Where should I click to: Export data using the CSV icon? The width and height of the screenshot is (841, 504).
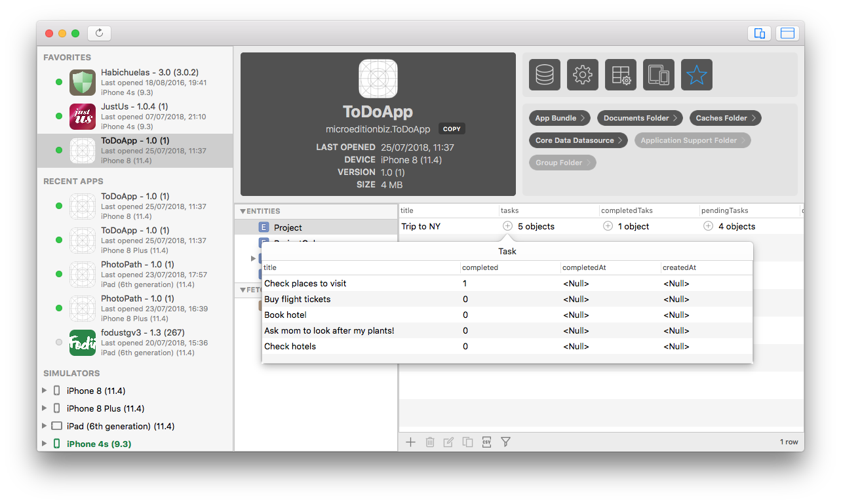(x=486, y=442)
